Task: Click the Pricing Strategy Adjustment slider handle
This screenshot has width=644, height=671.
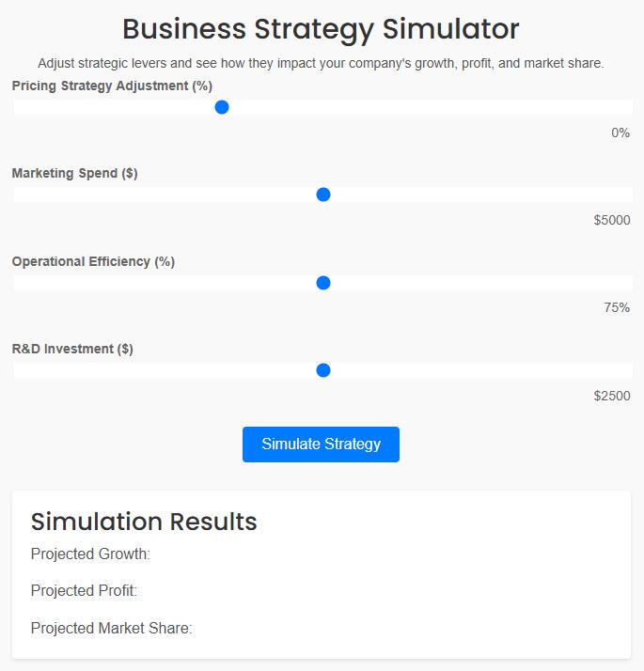Action: pyautogui.click(x=222, y=107)
